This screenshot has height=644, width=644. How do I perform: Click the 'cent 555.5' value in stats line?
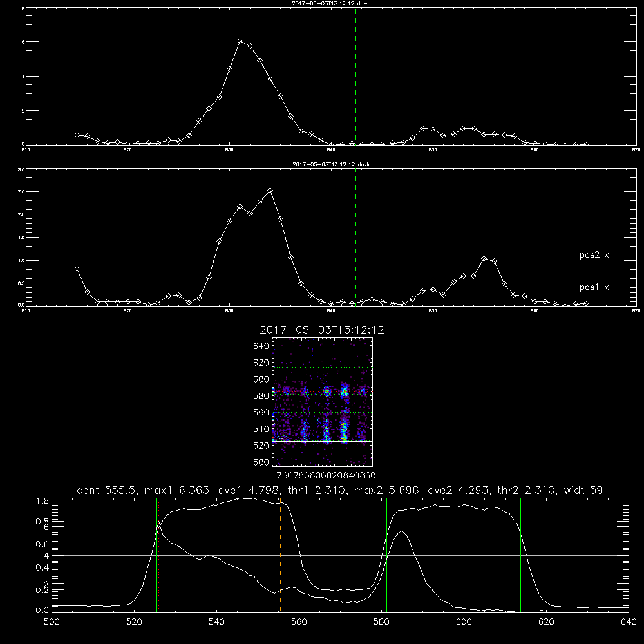click(x=107, y=490)
